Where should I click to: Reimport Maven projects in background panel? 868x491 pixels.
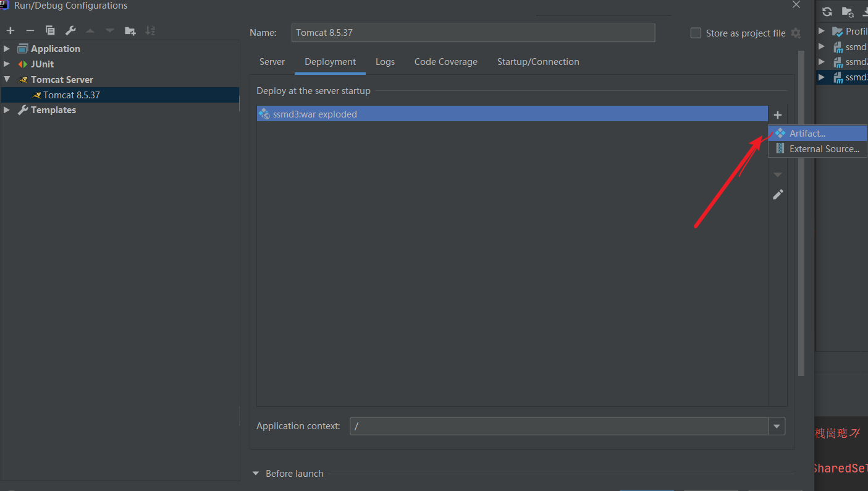[827, 12]
